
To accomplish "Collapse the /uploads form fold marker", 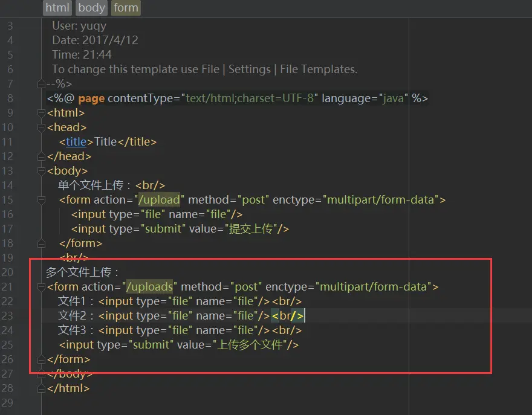I will click(41, 287).
